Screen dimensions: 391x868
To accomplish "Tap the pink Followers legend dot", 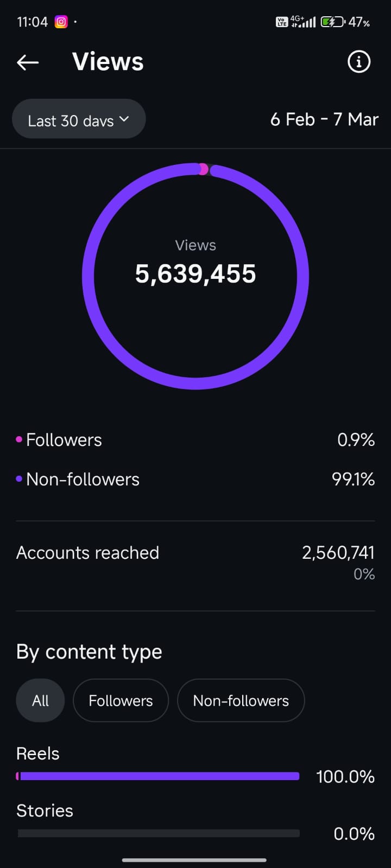I will click(19, 439).
